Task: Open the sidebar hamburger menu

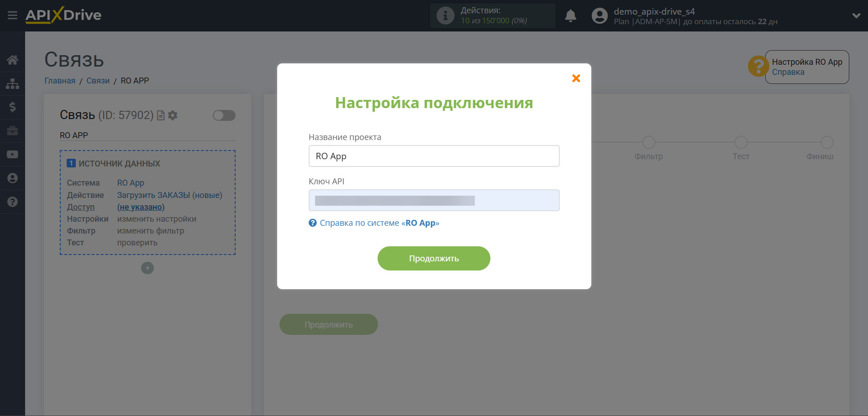Action: pos(12,14)
